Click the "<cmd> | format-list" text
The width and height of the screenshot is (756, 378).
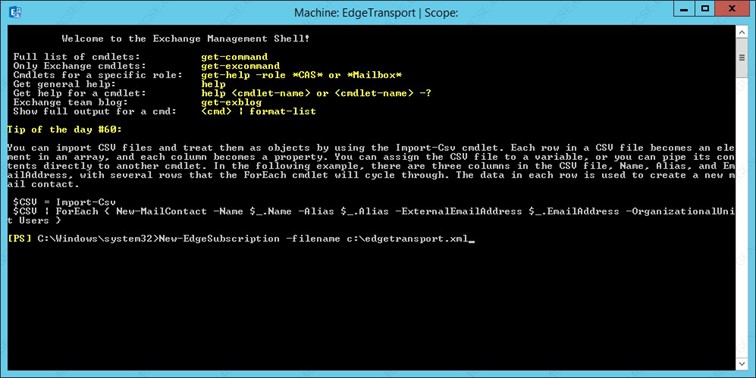tap(258, 111)
